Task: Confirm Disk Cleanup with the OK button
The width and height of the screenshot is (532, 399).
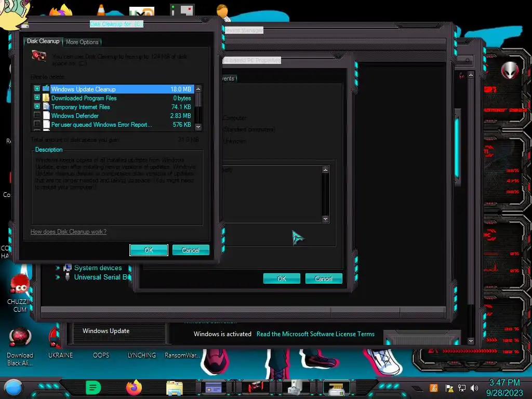Action: (x=149, y=250)
